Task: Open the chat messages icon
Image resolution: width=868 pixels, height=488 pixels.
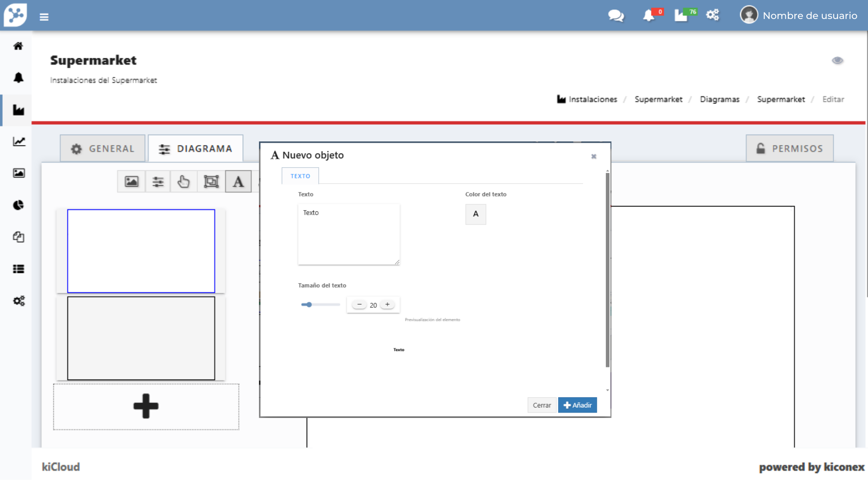Action: (x=616, y=16)
